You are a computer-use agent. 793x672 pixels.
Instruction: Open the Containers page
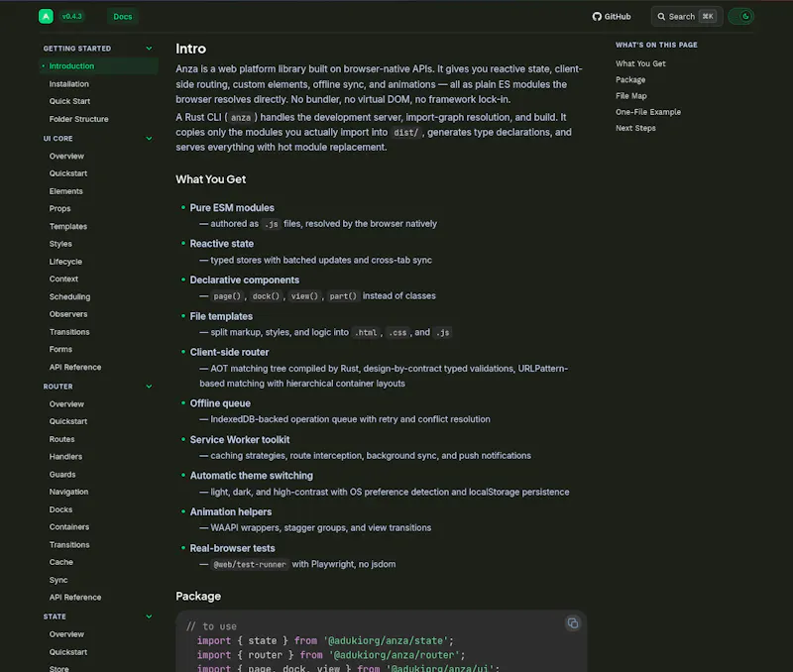point(68,527)
